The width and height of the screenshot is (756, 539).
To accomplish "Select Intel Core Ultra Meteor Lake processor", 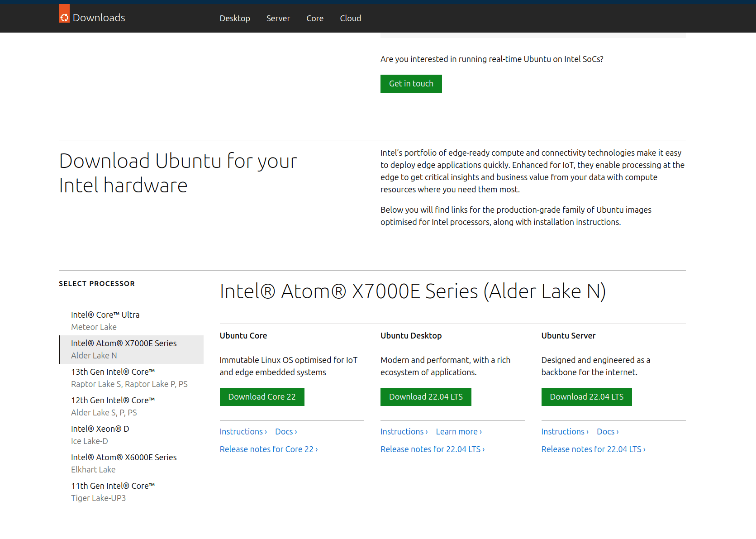I will point(131,321).
